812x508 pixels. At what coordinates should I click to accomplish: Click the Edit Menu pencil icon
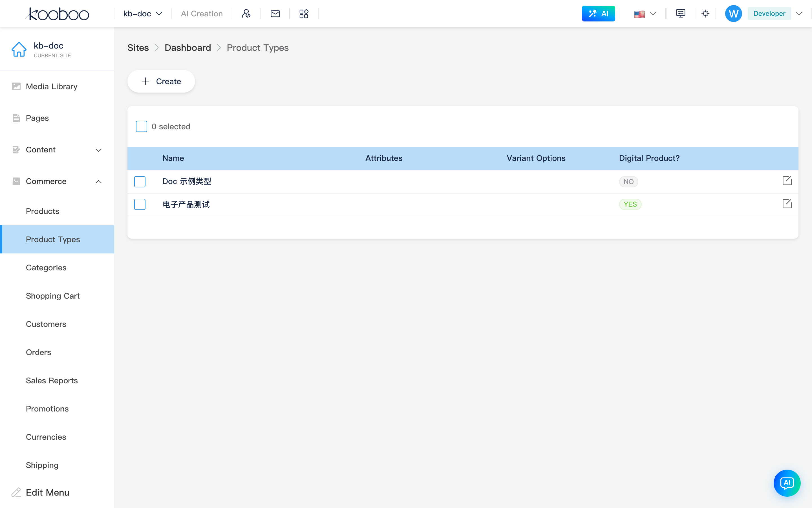(x=16, y=492)
